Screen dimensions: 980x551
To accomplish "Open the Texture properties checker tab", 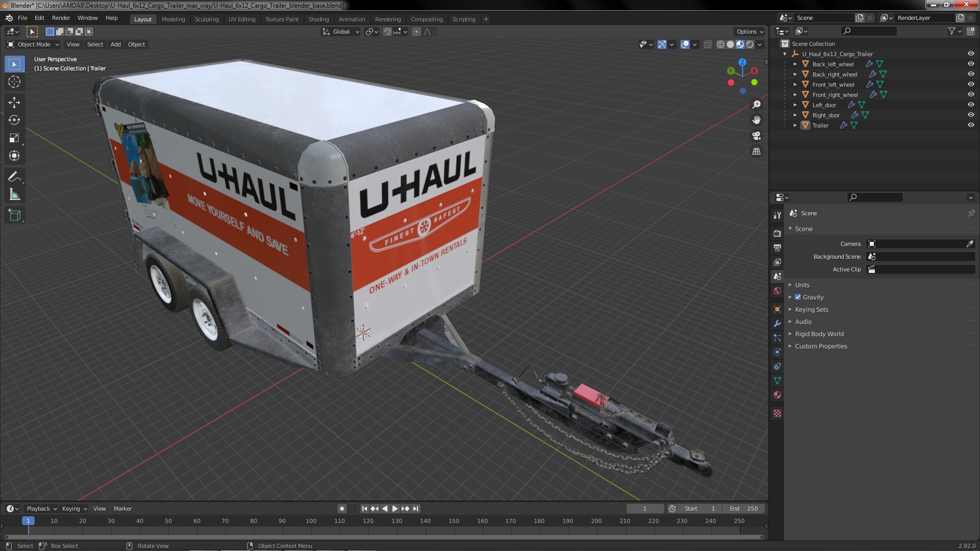I will 777,413.
